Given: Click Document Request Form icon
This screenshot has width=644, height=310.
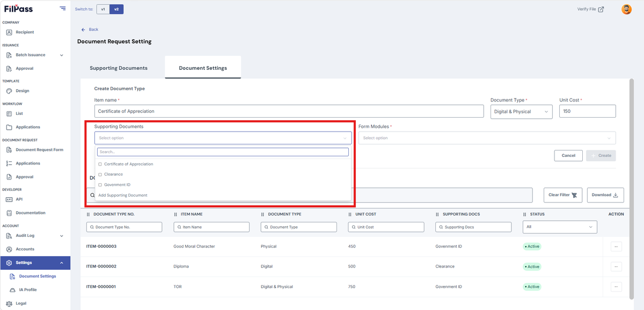Looking at the screenshot, I should click(9, 150).
